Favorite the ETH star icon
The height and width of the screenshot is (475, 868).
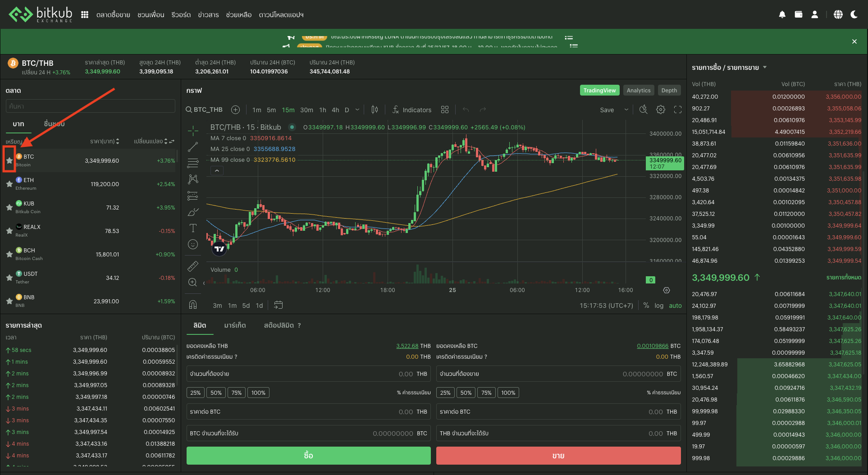pyautogui.click(x=9, y=184)
